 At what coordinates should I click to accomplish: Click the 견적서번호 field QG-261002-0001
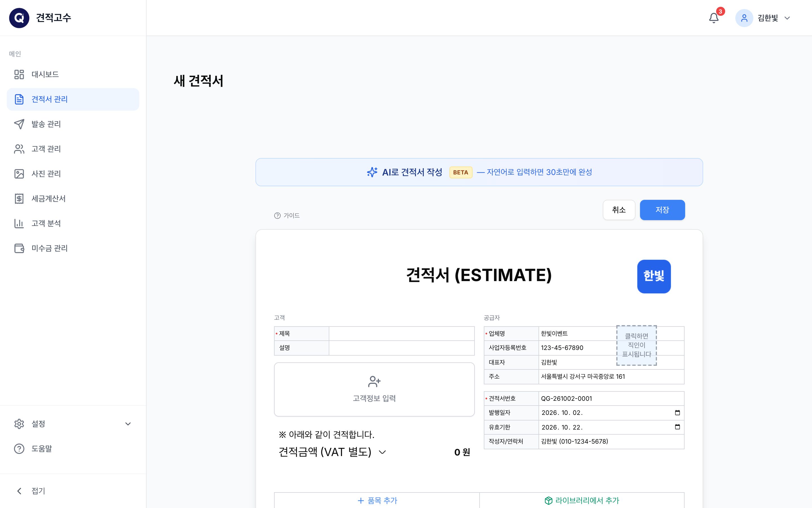pos(611,398)
